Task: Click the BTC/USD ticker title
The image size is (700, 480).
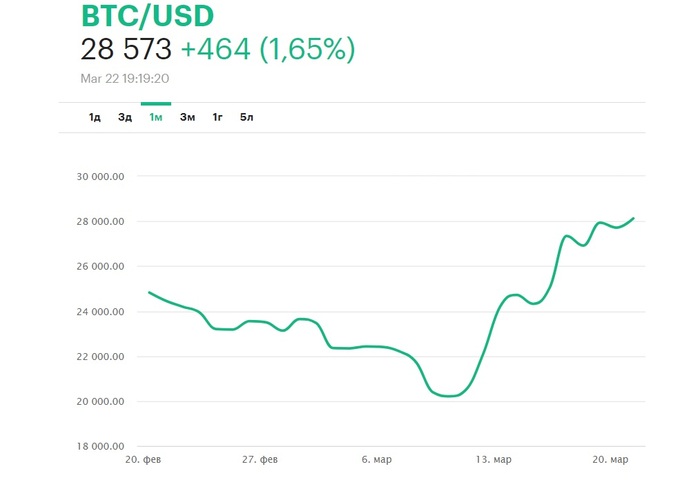Action: coord(146,15)
